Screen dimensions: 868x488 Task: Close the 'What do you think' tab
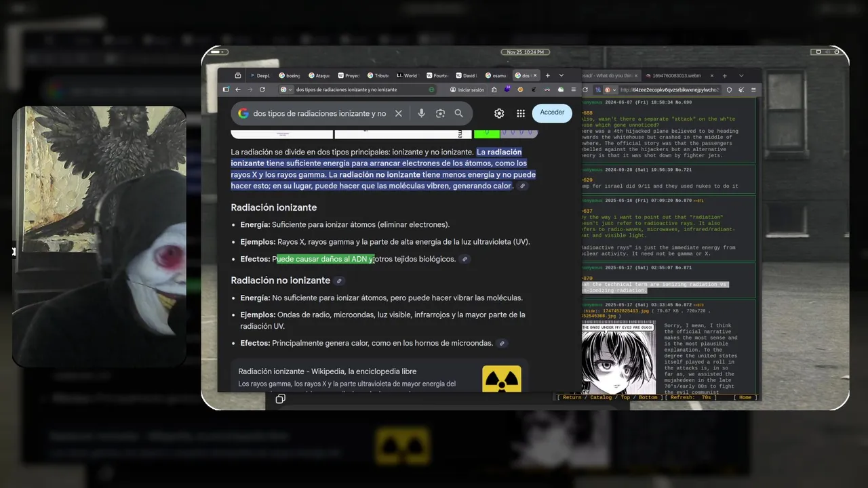tap(636, 75)
